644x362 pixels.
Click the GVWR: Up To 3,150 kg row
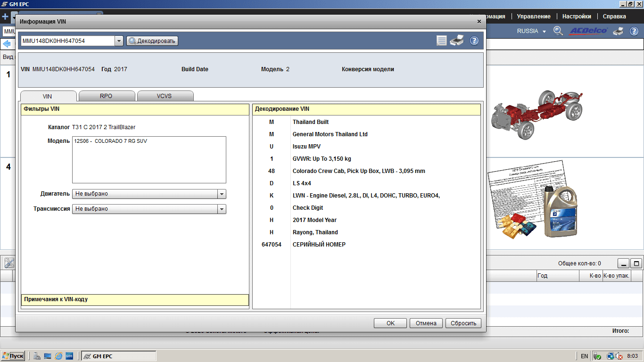click(x=367, y=159)
